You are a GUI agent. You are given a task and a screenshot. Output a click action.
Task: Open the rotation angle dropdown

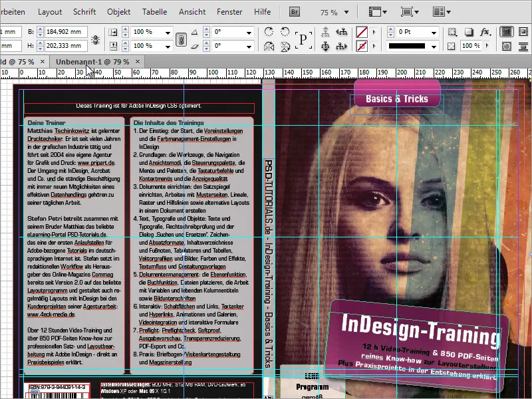pyautogui.click(x=249, y=33)
